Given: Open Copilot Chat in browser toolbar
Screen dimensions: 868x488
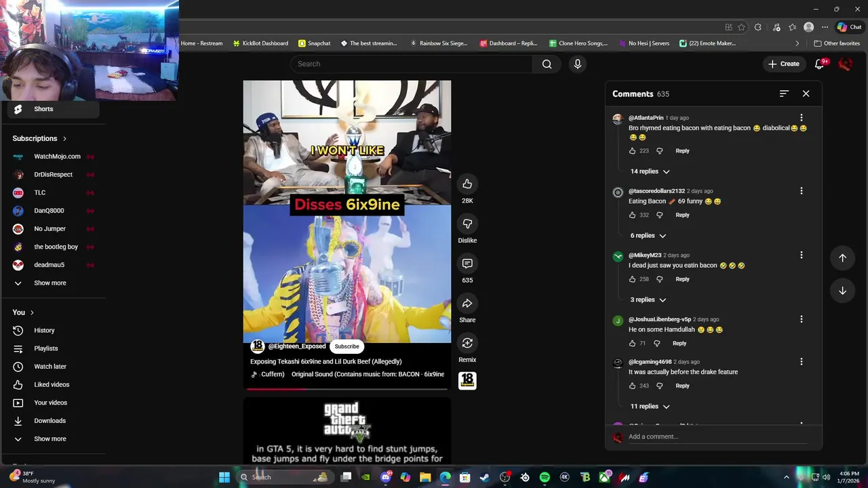Looking at the screenshot, I should [849, 27].
